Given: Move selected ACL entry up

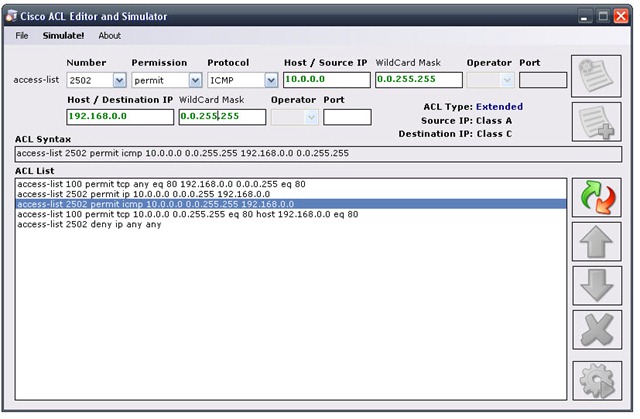Looking at the screenshot, I should 596,242.
